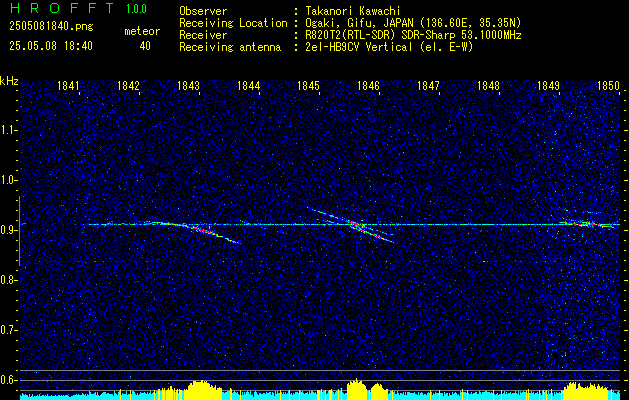
Task: Click the 1841 time marker
Action: tap(69, 86)
